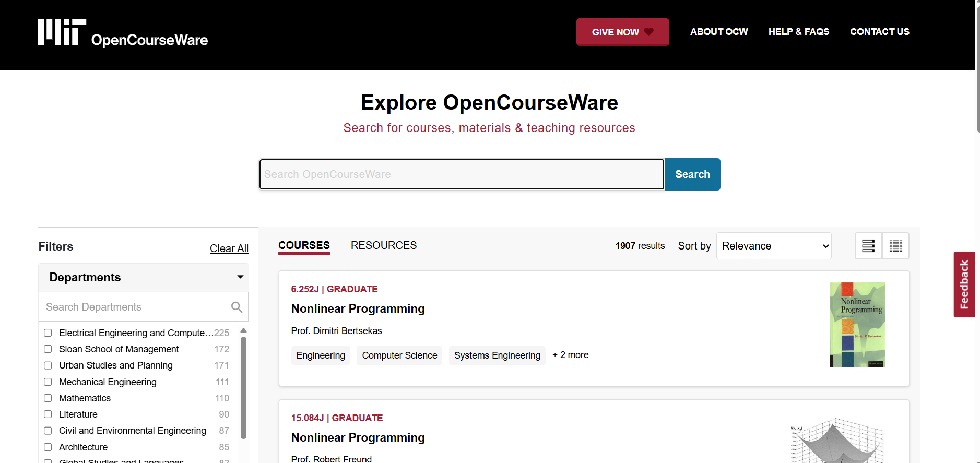Viewport: 980px width, 463px height.
Task: Switch to the Resources tab
Action: 384,245
